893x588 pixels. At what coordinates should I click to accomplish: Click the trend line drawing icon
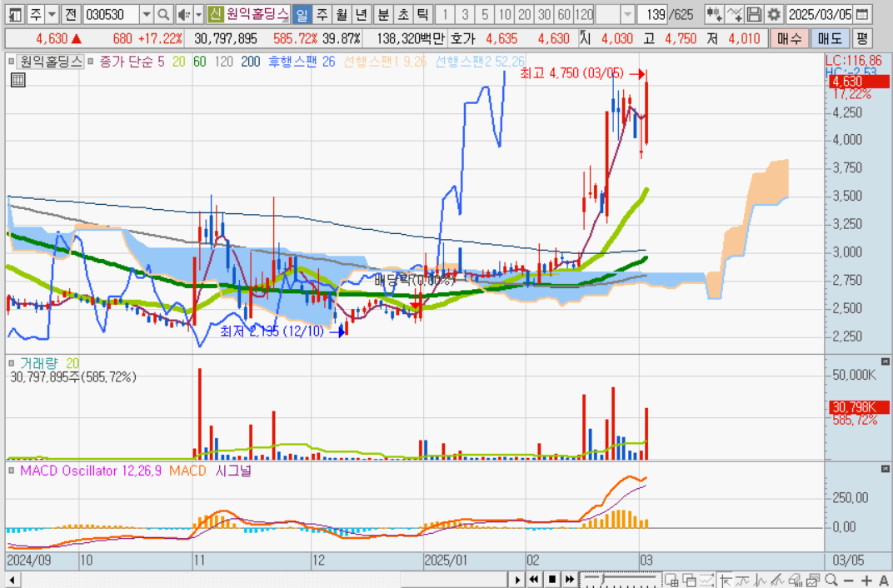coord(777,580)
